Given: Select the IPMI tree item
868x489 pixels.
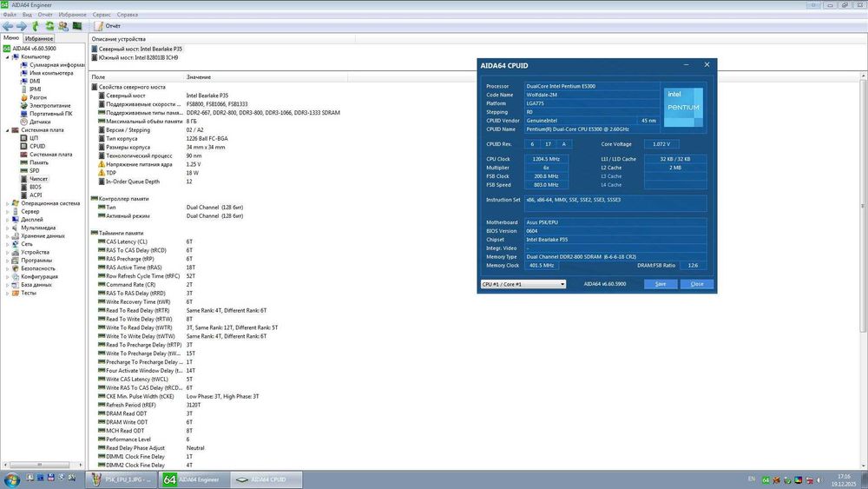Looking at the screenshot, I should pyautogui.click(x=31, y=89).
